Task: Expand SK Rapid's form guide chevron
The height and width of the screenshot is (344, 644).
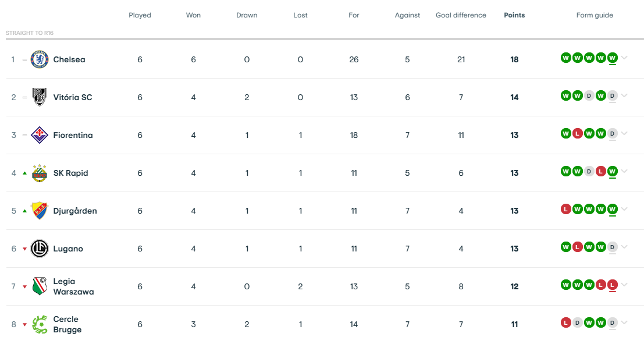Action: tap(624, 171)
